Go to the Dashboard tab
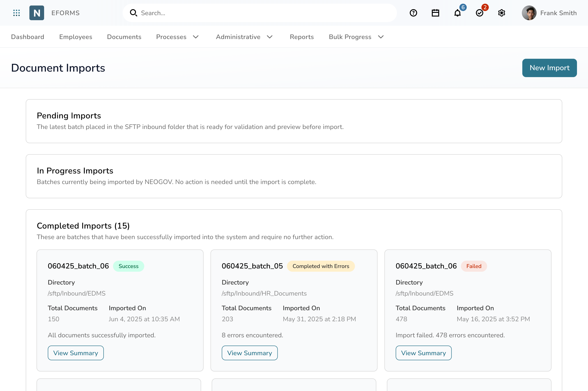Screen dimensions: 588x391 pyautogui.click(x=28, y=37)
